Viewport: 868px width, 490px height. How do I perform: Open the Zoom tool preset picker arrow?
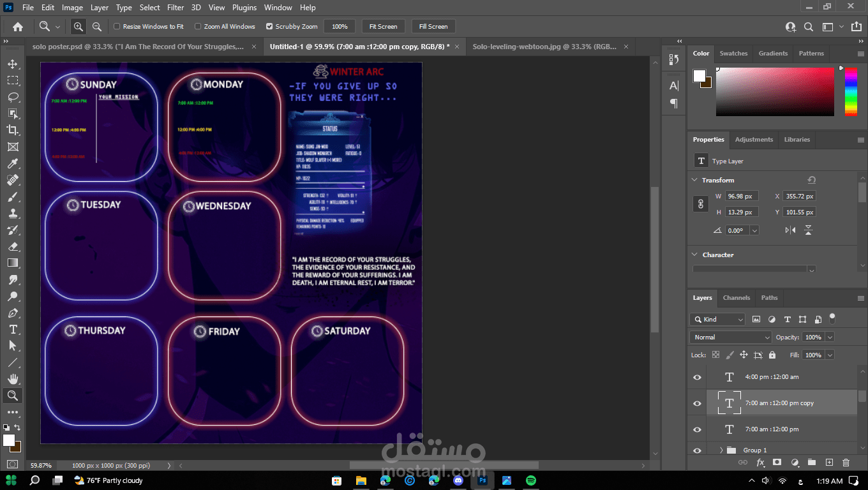57,27
